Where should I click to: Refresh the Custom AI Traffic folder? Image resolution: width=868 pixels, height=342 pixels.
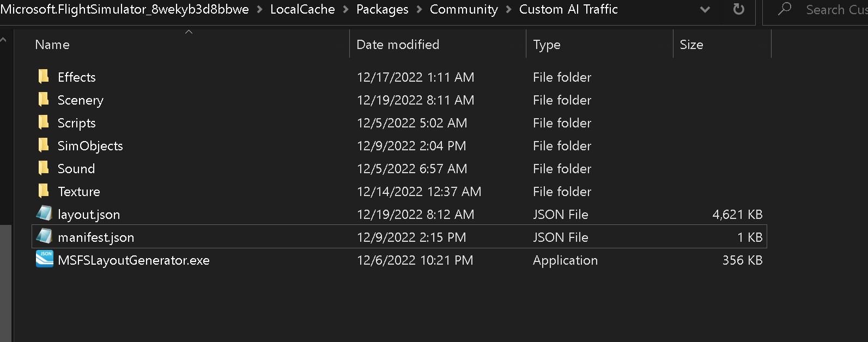tap(738, 9)
